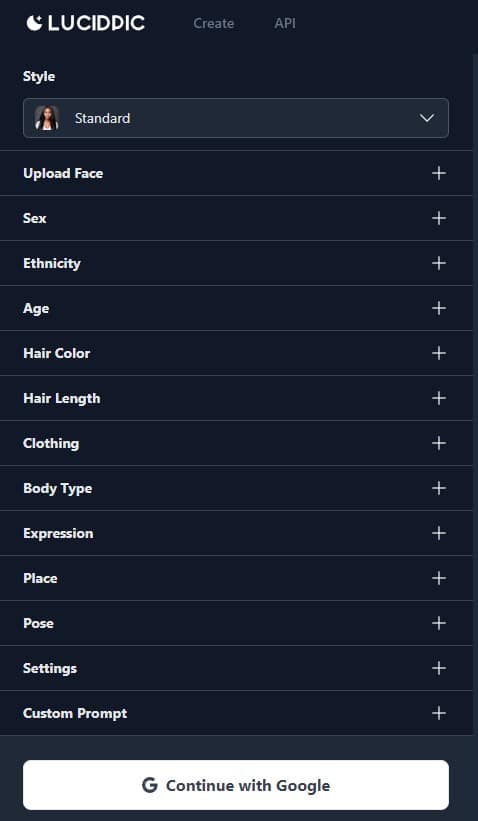
Task: Open the Standard style dropdown
Action: [236, 118]
